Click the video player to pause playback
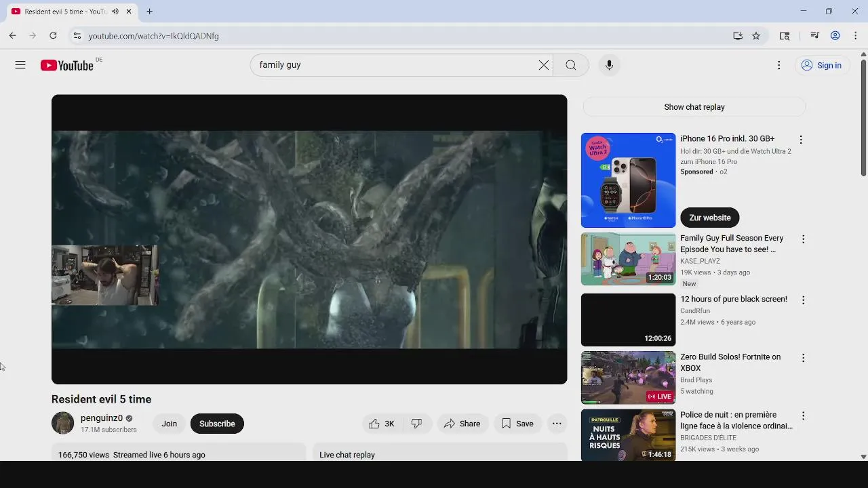Screen dimensions: 868x488 coord(309,239)
